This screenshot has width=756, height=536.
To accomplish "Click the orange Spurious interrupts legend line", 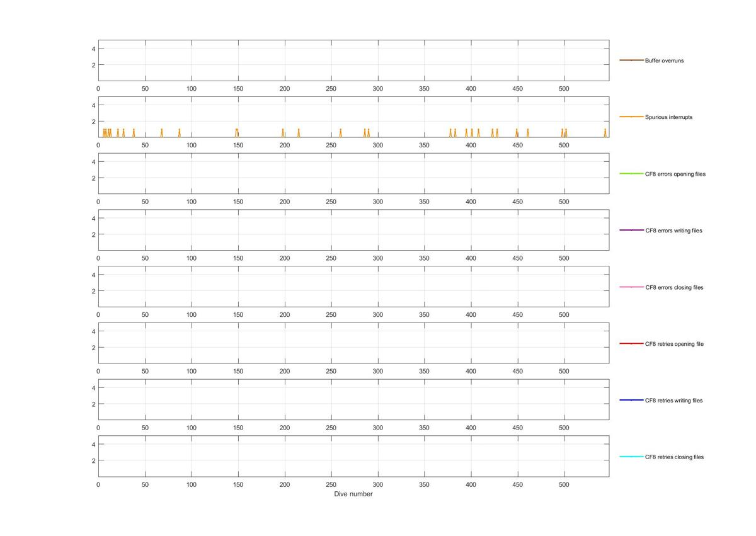I will coord(631,117).
